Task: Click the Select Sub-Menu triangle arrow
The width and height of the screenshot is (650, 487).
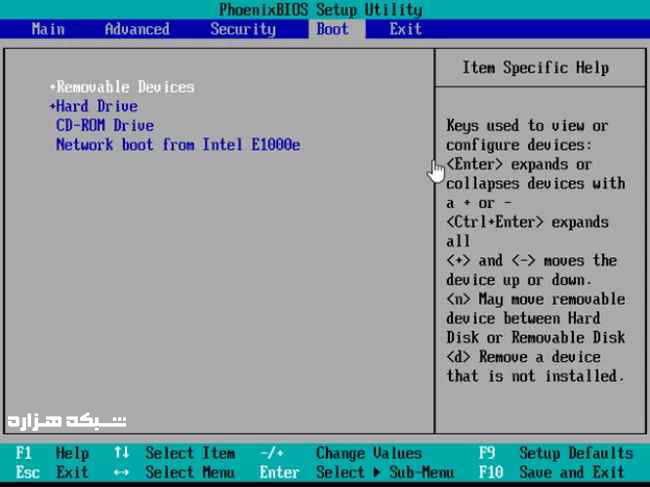Action: click(x=376, y=472)
